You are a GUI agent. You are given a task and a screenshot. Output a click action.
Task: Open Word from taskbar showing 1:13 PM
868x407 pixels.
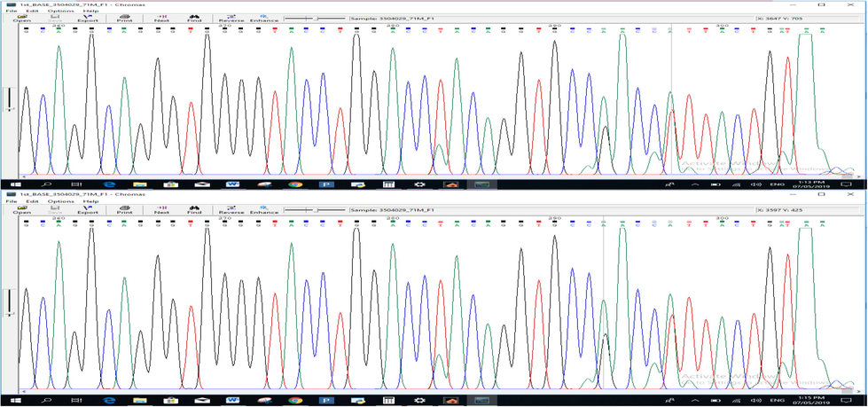(232, 184)
